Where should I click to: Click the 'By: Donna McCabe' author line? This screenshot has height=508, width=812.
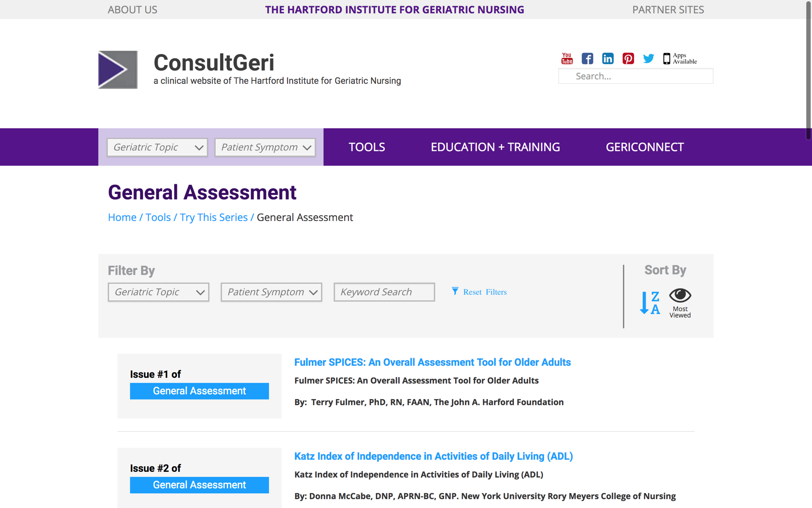pyautogui.click(x=485, y=496)
